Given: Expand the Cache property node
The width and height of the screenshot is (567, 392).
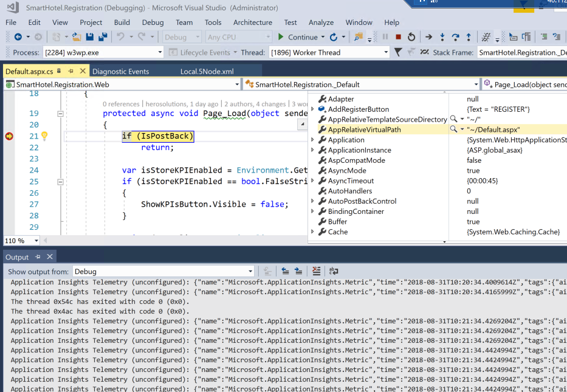Looking at the screenshot, I should (x=313, y=232).
